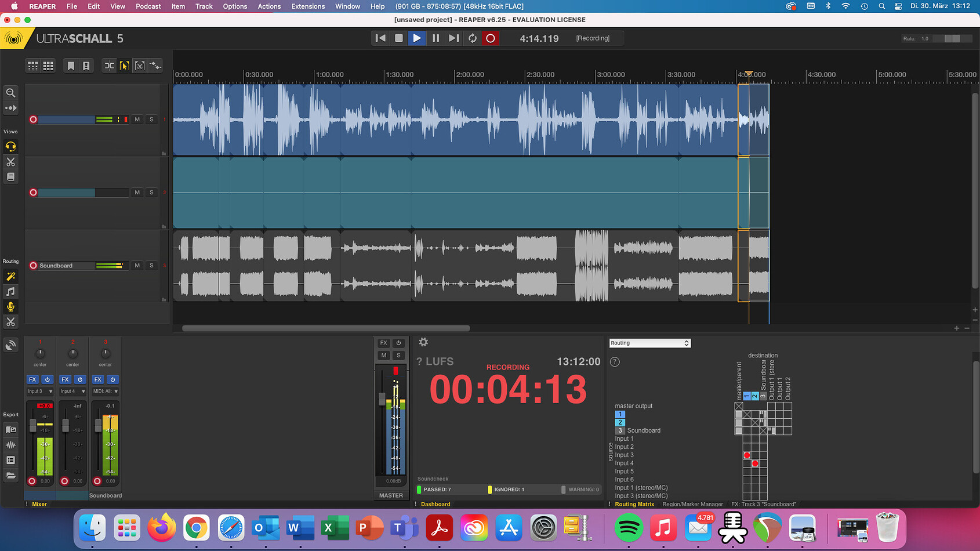980x551 pixels.
Task: Open Input 3 dropdown on mixer channel 1
Action: [x=40, y=391]
